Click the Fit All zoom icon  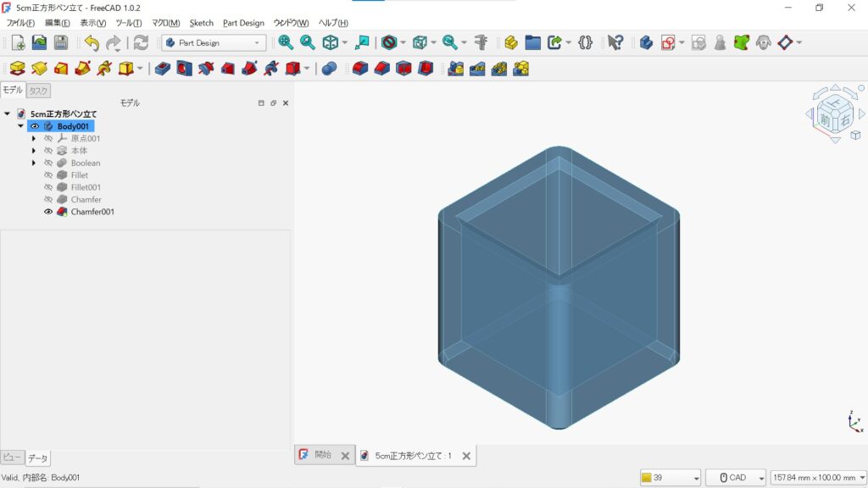286,42
